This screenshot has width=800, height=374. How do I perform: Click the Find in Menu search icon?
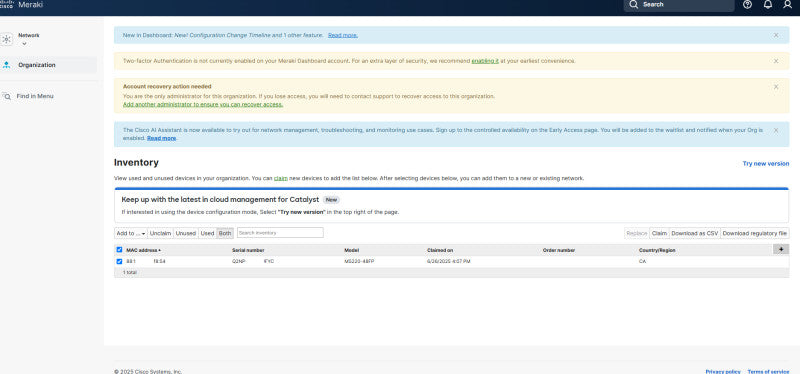7,96
